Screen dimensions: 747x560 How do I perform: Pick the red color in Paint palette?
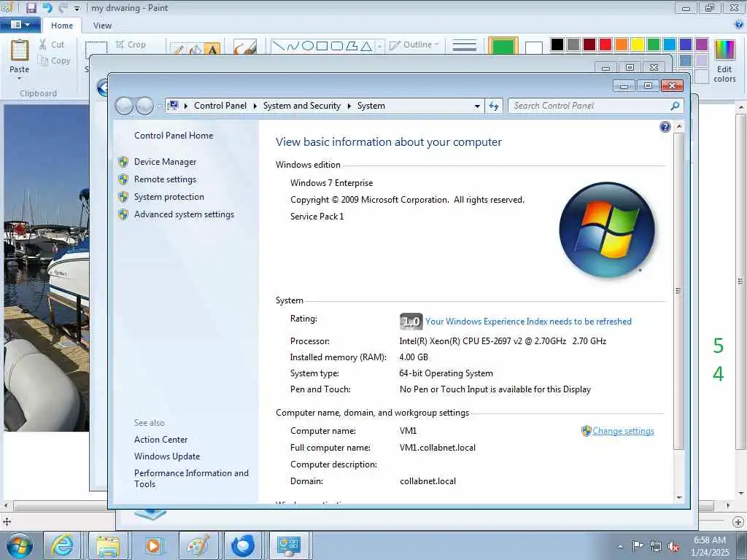(605, 44)
